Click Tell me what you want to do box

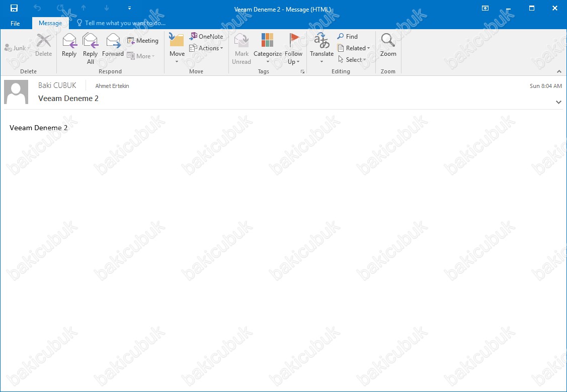121,23
